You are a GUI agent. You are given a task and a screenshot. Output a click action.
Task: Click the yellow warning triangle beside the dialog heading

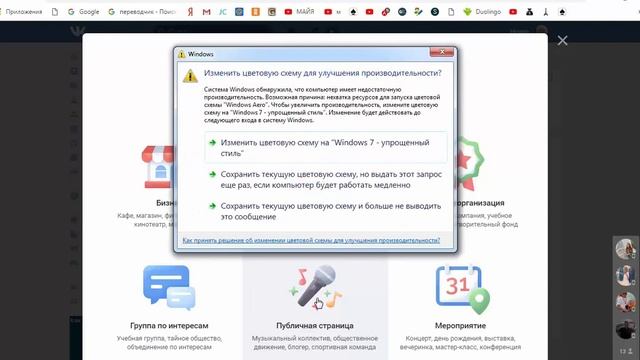190,76
